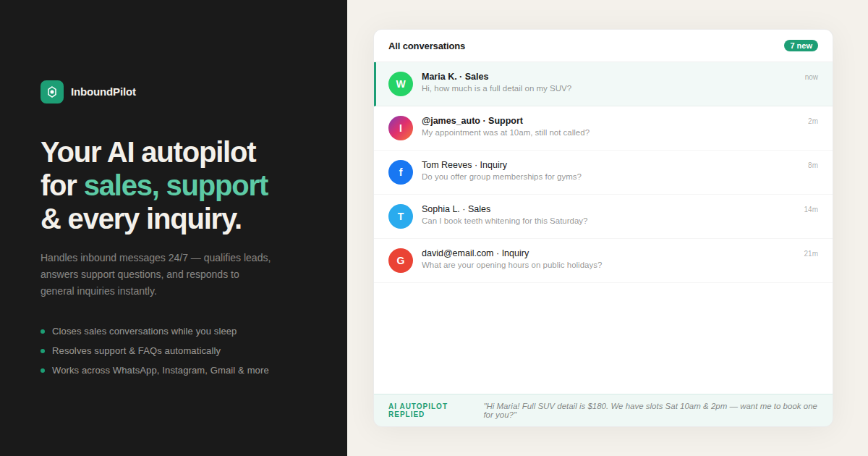Viewport: 868px width, 456px height.
Task: Click the 7 new badge
Action: coord(801,46)
